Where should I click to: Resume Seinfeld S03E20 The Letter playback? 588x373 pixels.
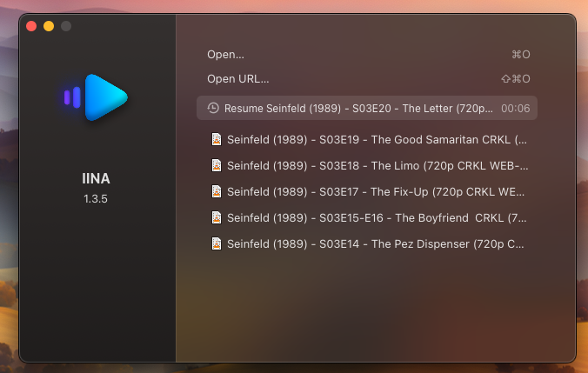click(x=358, y=109)
